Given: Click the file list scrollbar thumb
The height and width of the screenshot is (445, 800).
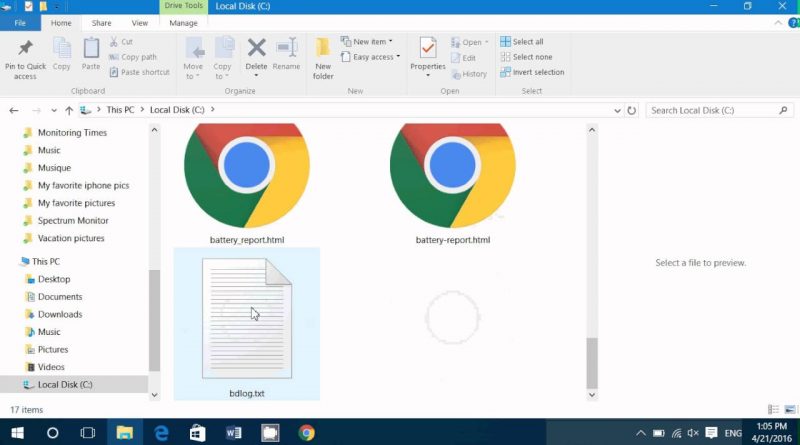Looking at the screenshot, I should pos(592,363).
